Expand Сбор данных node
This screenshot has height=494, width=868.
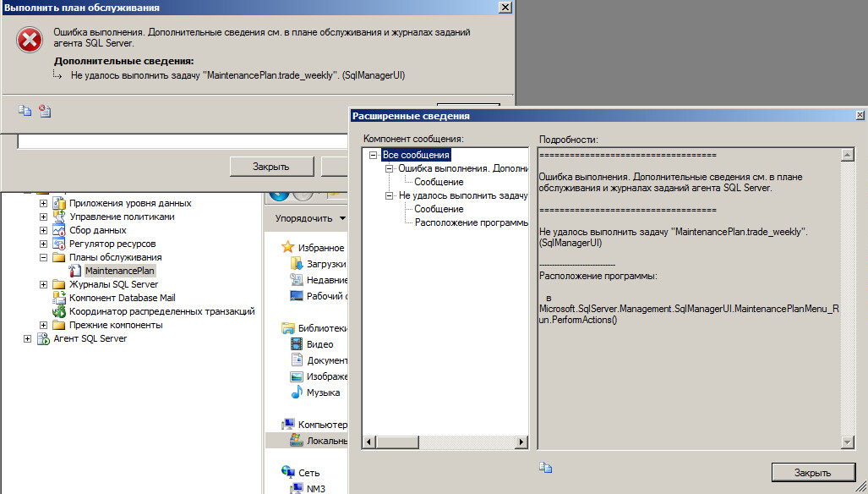click(43, 230)
